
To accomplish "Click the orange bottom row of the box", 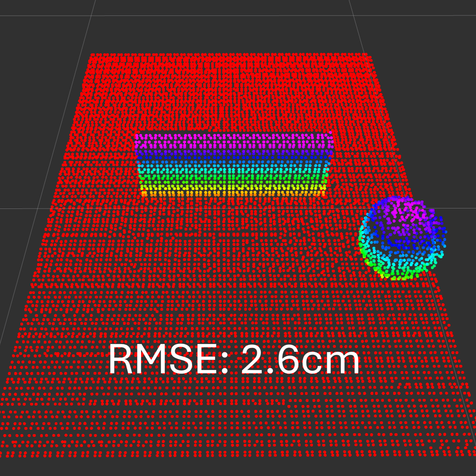I will (x=233, y=193).
